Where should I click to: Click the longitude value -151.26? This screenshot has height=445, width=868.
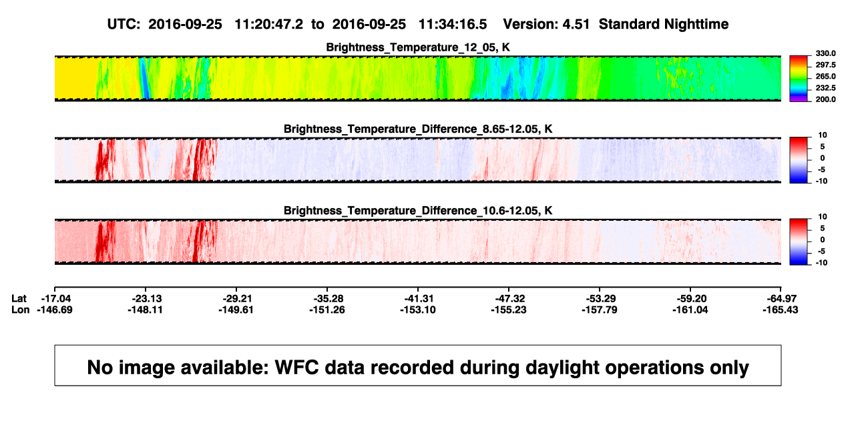pyautogui.click(x=328, y=310)
